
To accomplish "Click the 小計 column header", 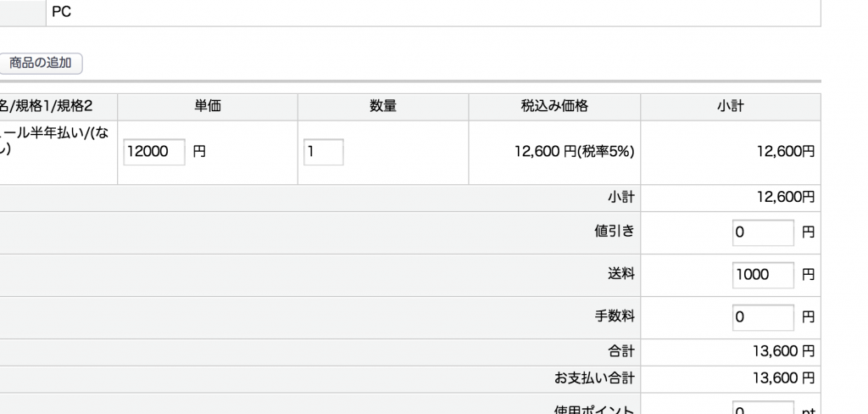I will pyautogui.click(x=731, y=107).
